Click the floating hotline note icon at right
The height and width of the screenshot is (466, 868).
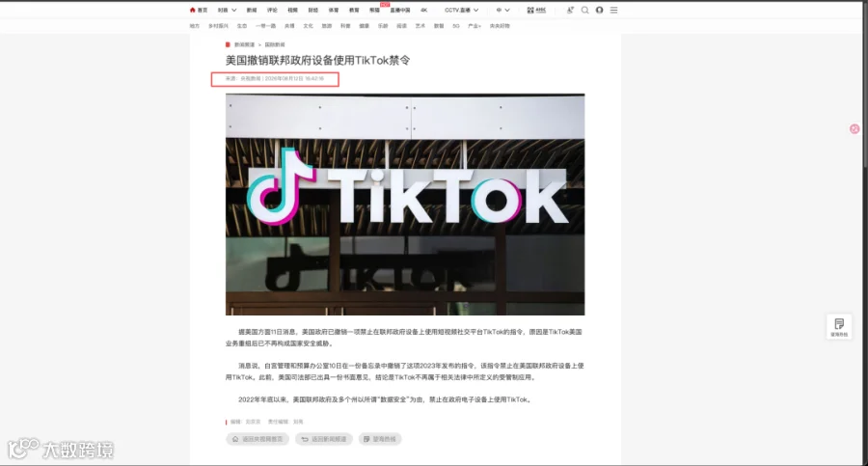click(x=839, y=327)
